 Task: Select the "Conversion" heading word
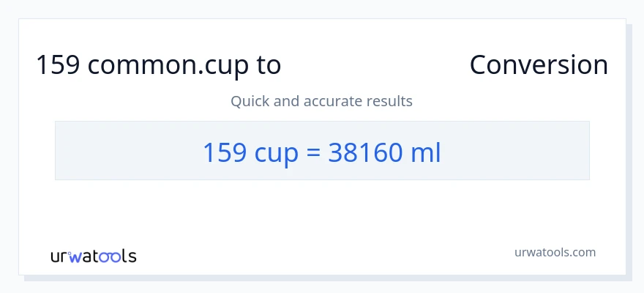[x=539, y=65]
